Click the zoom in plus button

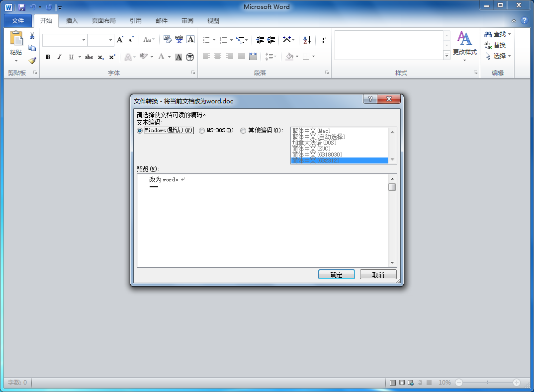(x=517, y=383)
